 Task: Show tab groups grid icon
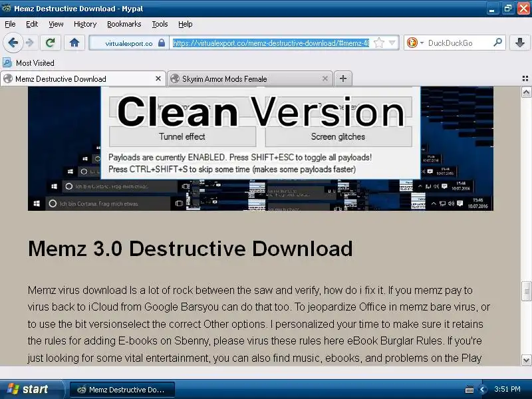pyautogui.click(x=525, y=78)
